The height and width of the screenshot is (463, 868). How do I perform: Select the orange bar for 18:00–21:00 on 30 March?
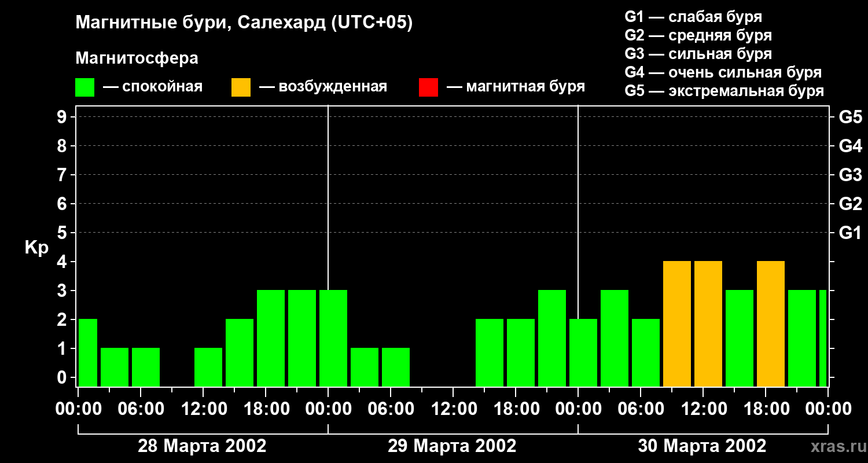[x=771, y=324]
